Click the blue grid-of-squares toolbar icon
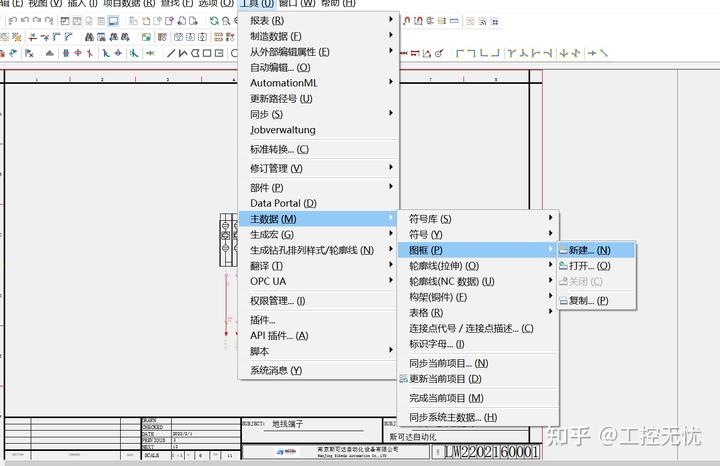This screenshot has height=466, width=720. point(495,22)
